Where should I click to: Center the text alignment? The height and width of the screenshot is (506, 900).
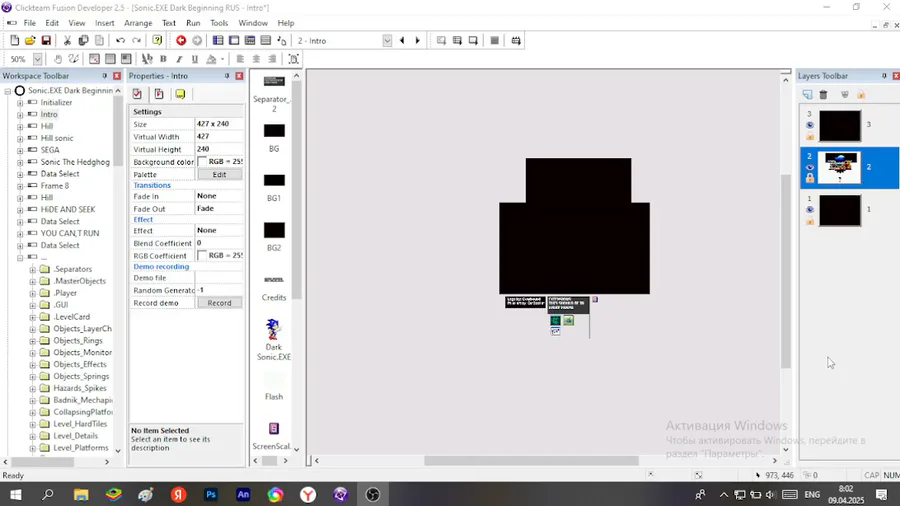point(257,59)
